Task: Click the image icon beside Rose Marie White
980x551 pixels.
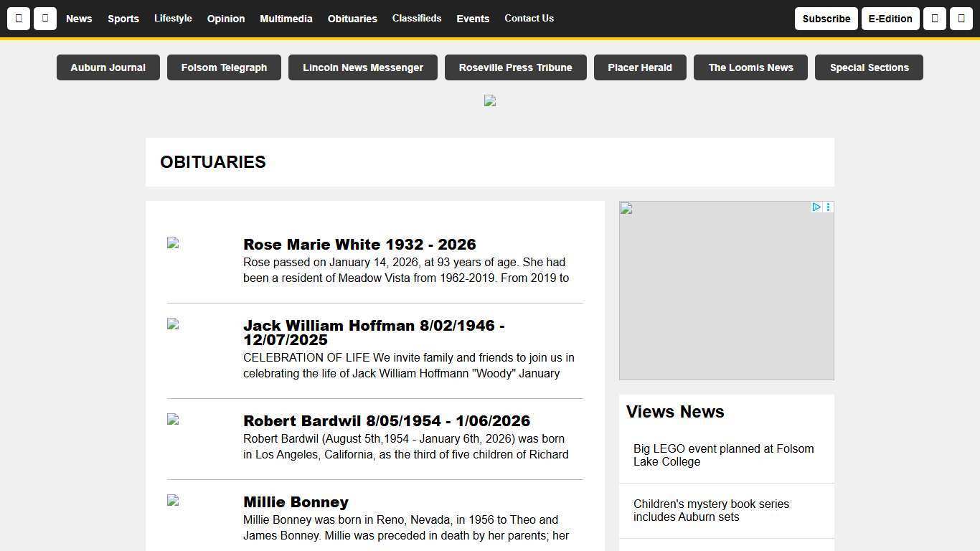Action: (x=172, y=244)
